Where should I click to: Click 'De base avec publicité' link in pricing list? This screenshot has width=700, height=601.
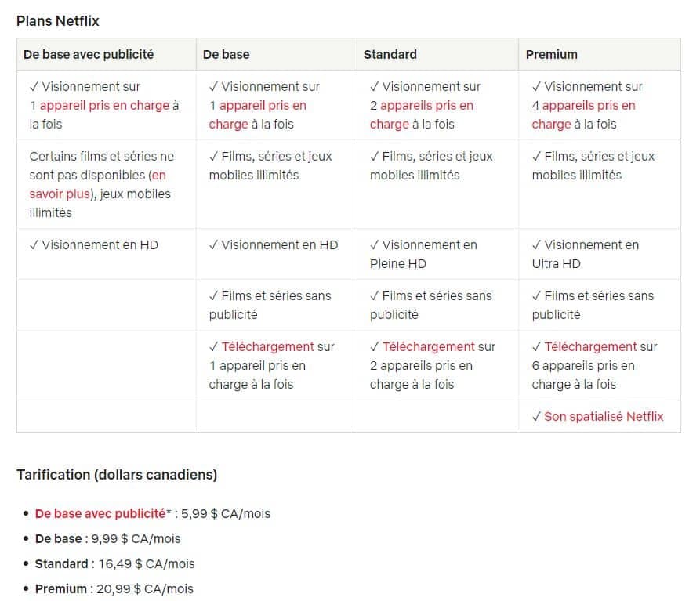pos(100,514)
